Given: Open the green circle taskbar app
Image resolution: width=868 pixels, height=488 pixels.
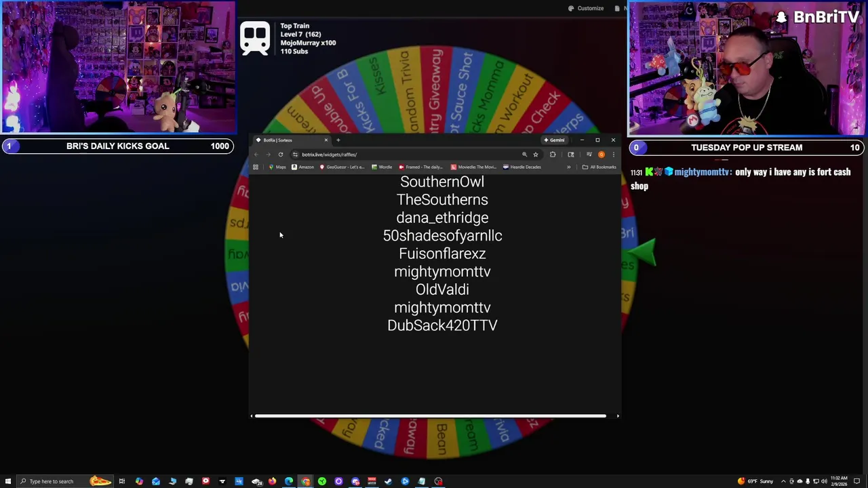Looking at the screenshot, I should pos(322,481).
